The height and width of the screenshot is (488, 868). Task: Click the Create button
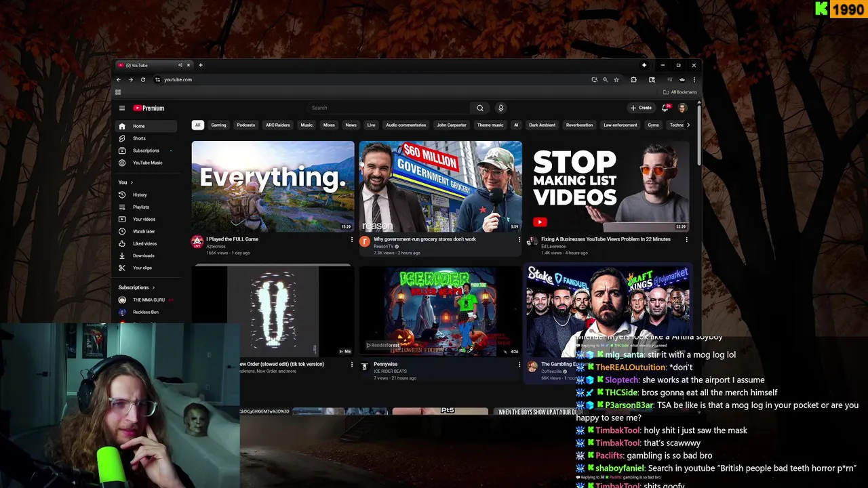pos(641,108)
